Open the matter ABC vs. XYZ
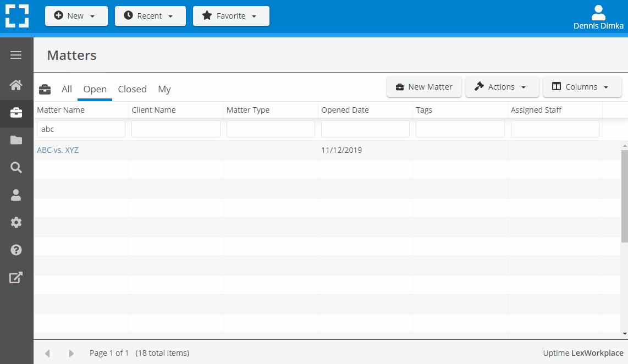628x364 pixels. point(57,150)
